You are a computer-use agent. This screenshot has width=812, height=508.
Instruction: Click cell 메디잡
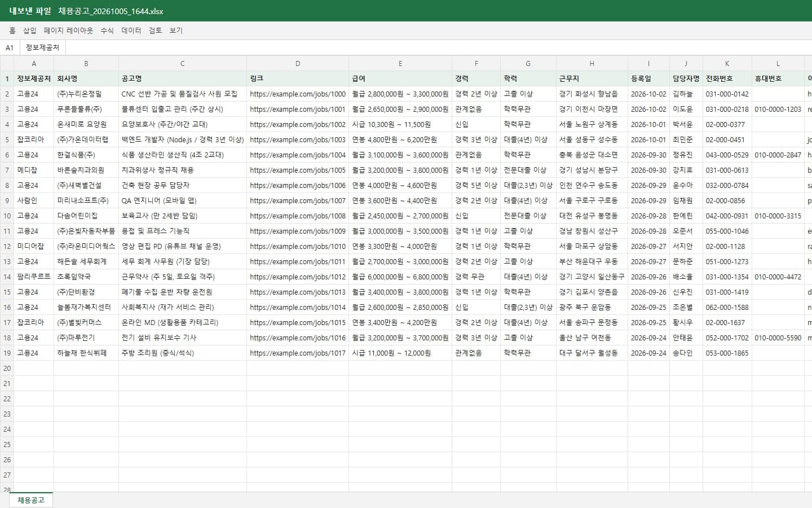point(34,170)
